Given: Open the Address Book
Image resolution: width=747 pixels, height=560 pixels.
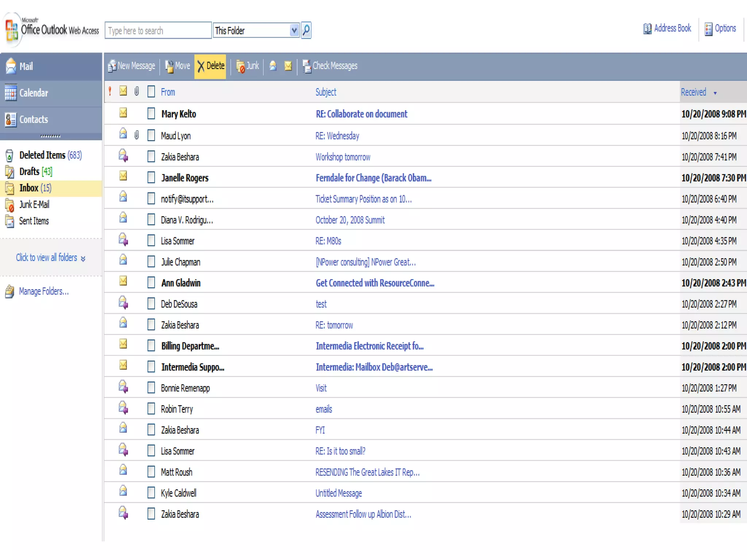Looking at the screenshot, I should point(667,28).
